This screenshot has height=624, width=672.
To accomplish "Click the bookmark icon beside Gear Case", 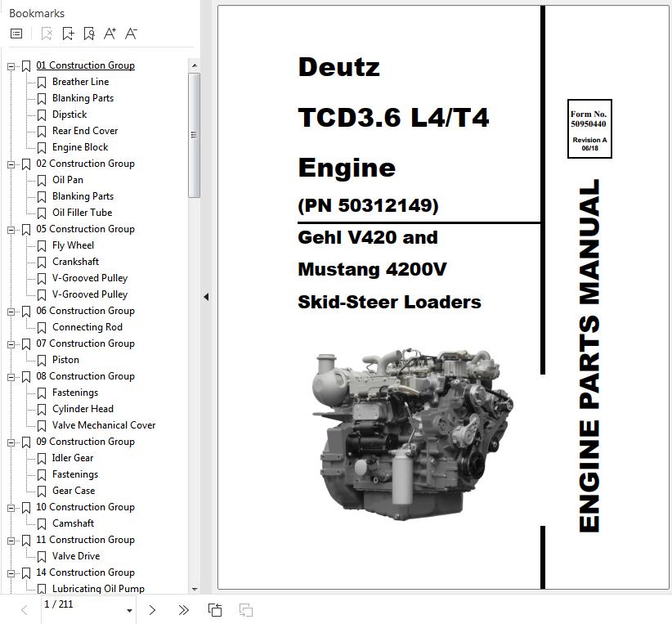I will point(42,491).
